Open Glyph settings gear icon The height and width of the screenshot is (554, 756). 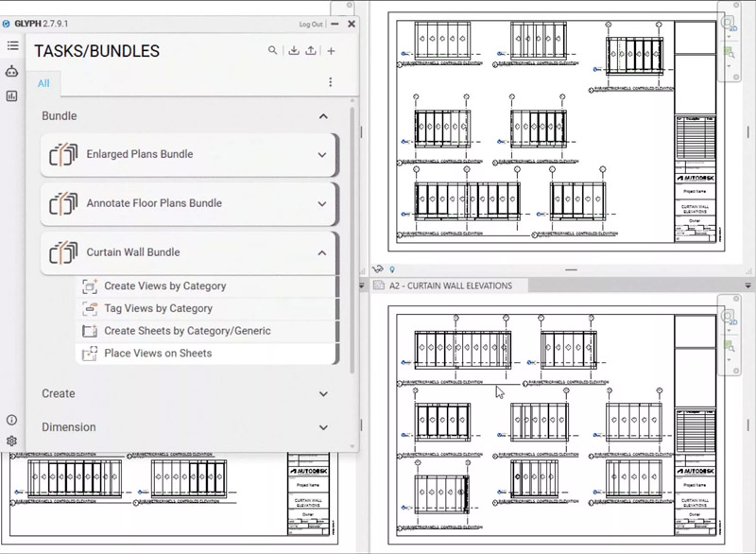pyautogui.click(x=12, y=441)
